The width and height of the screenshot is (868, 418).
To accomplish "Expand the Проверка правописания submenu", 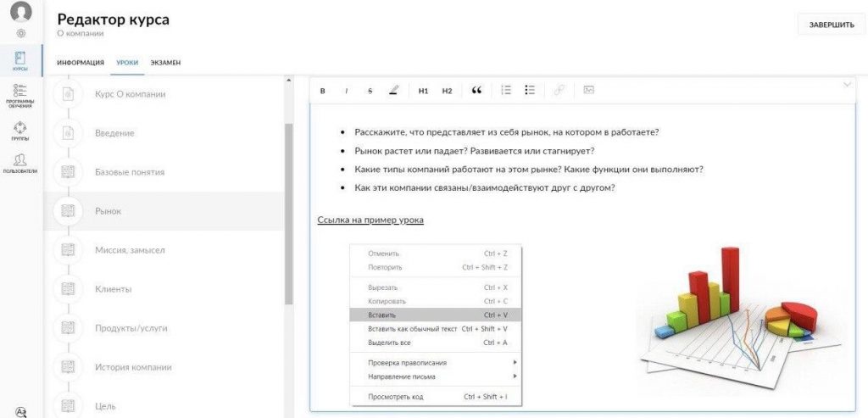I will (x=436, y=363).
